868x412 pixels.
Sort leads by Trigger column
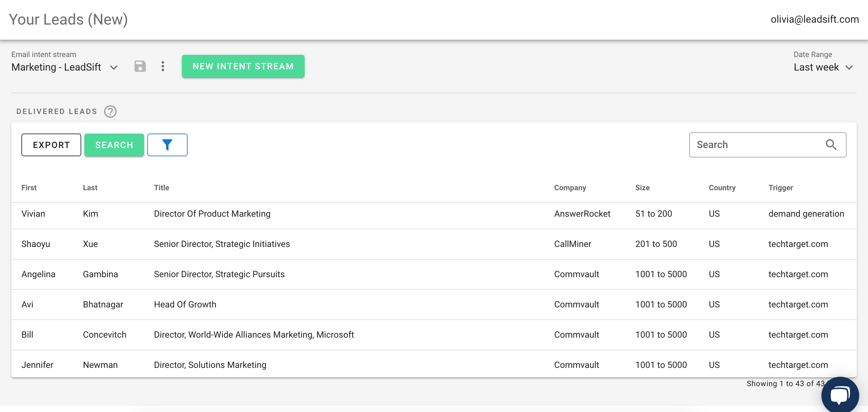[x=781, y=187]
